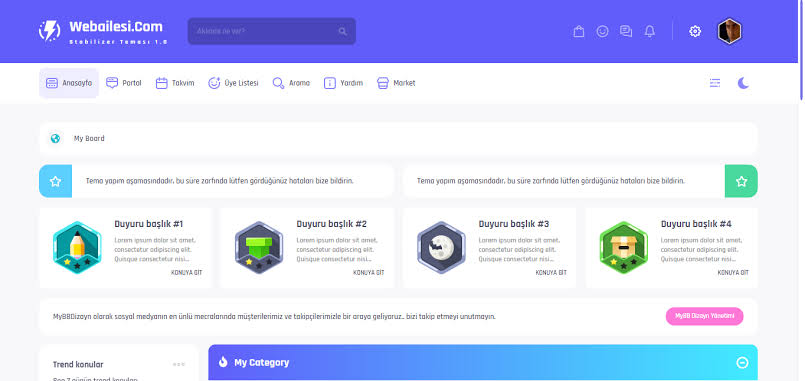805x381 pixels.
Task: Click the Webailesi.Com lightning logo
Action: 49,31
